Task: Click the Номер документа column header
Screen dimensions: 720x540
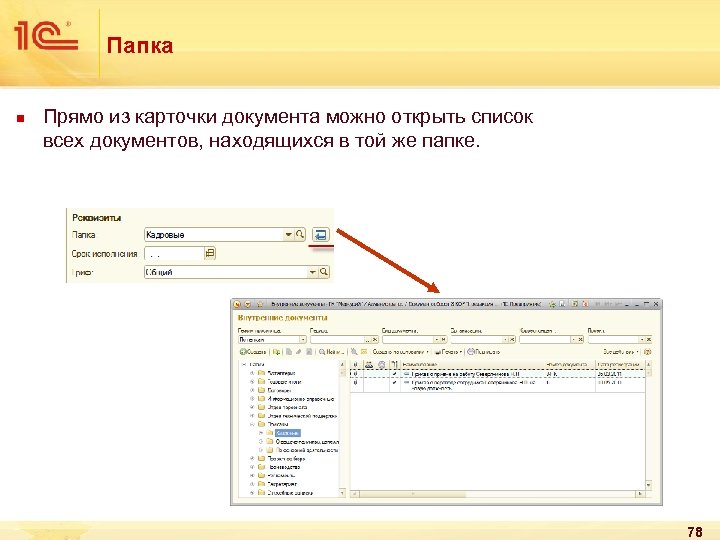Action: tap(570, 365)
